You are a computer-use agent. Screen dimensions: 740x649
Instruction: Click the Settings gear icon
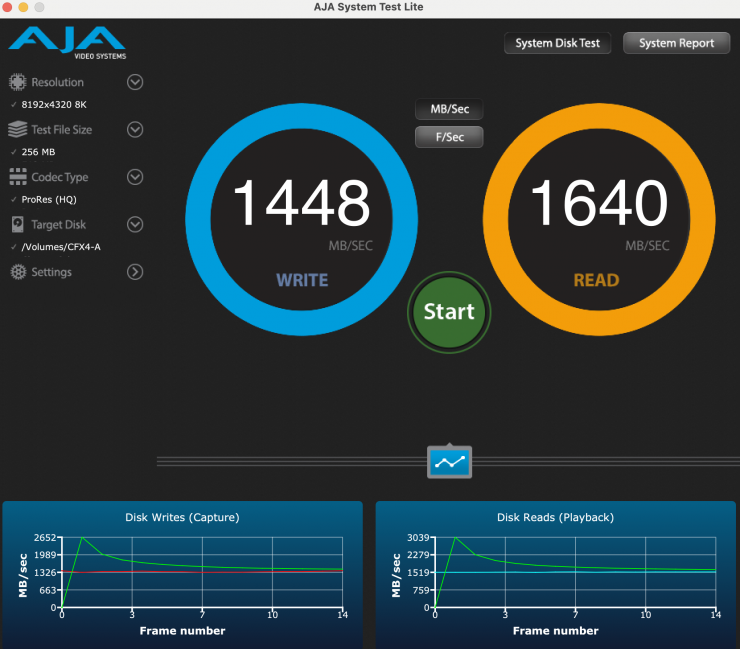click(x=17, y=272)
